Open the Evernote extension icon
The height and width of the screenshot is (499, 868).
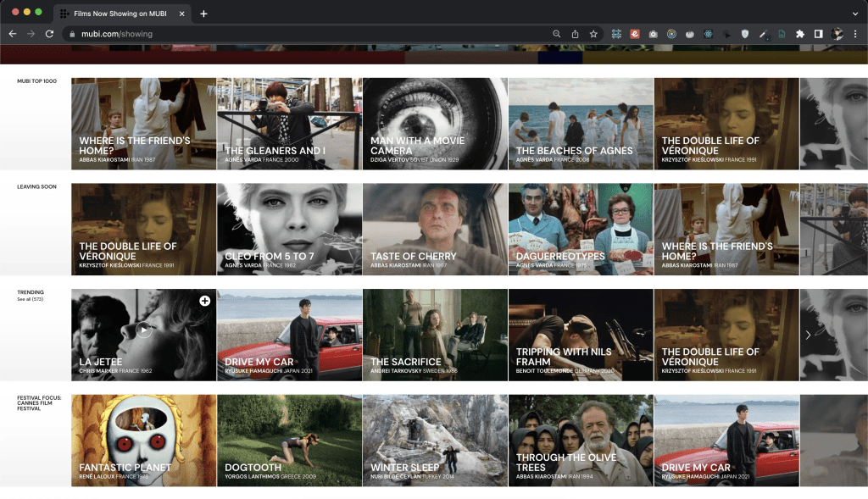tap(635, 34)
